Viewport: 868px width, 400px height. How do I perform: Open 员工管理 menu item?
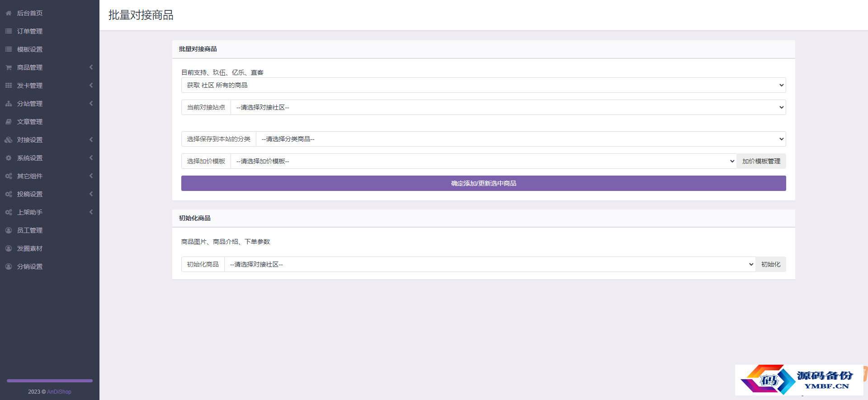coord(50,230)
